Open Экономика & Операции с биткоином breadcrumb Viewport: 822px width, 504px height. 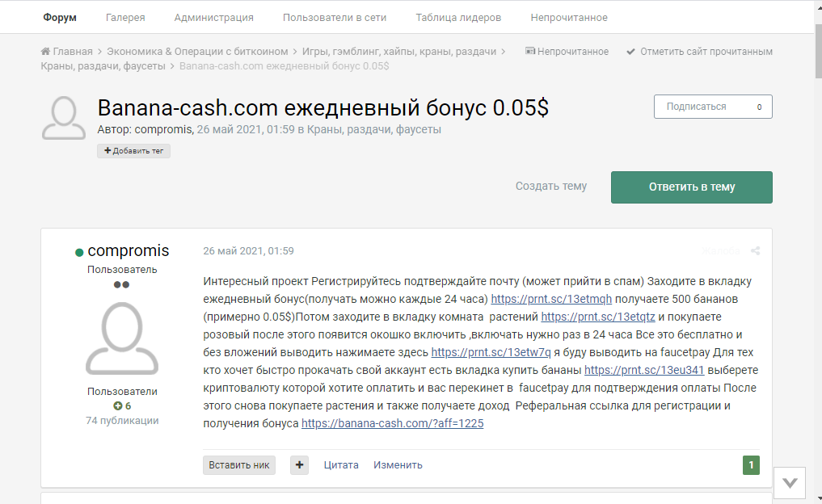point(197,52)
